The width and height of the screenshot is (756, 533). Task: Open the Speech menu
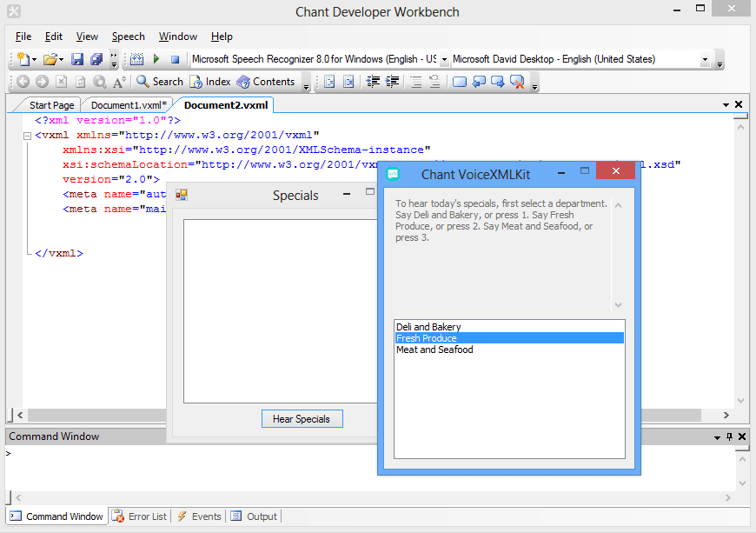click(129, 37)
